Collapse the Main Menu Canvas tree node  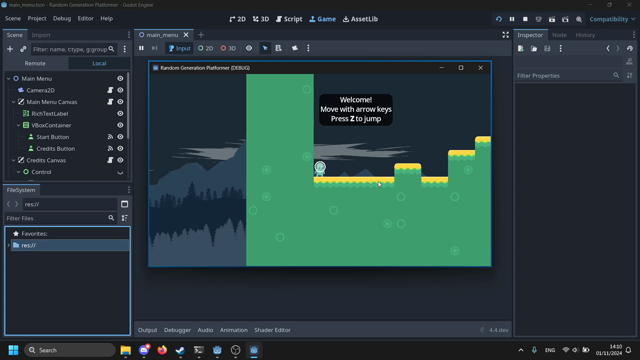click(13, 102)
